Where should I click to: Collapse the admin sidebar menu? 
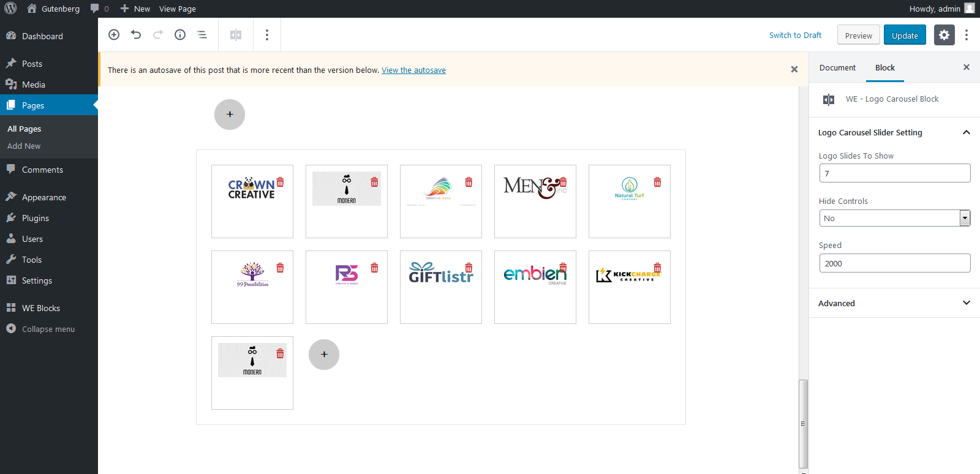pos(49,329)
